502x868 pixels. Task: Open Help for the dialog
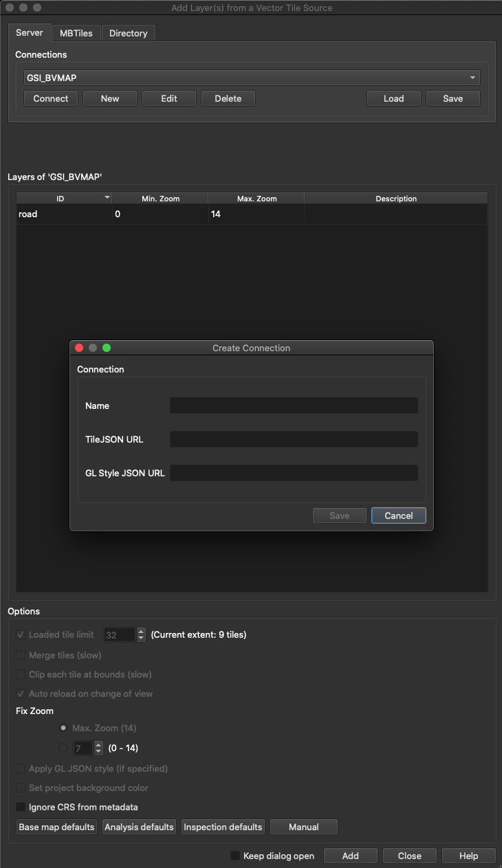coord(469,856)
